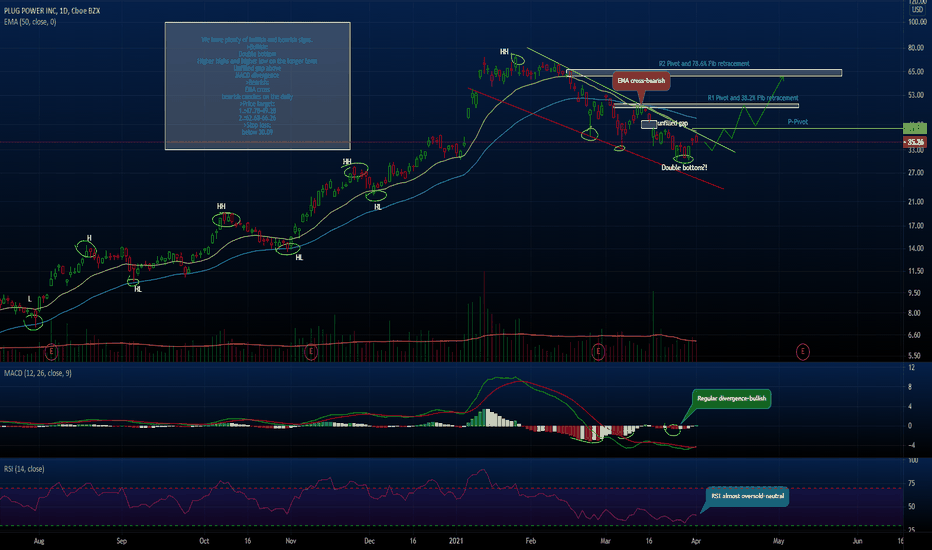Click the earnings marker just before Nov
Image resolution: width=932 pixels, height=550 pixels.
coord(310,351)
